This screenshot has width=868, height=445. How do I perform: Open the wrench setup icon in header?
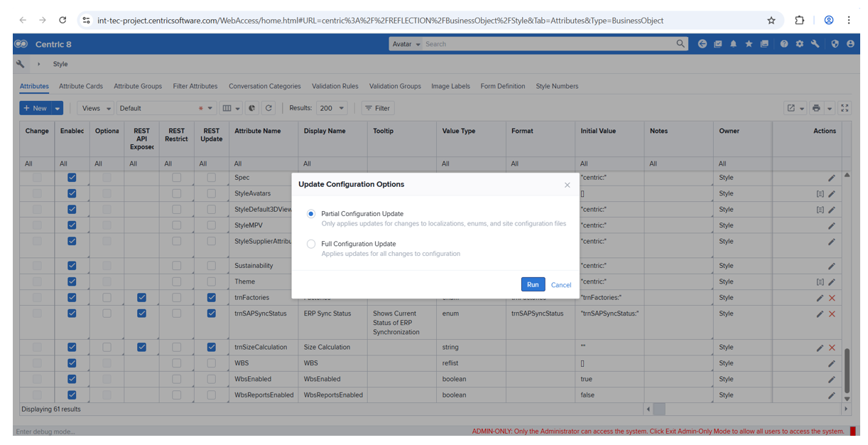tap(815, 44)
